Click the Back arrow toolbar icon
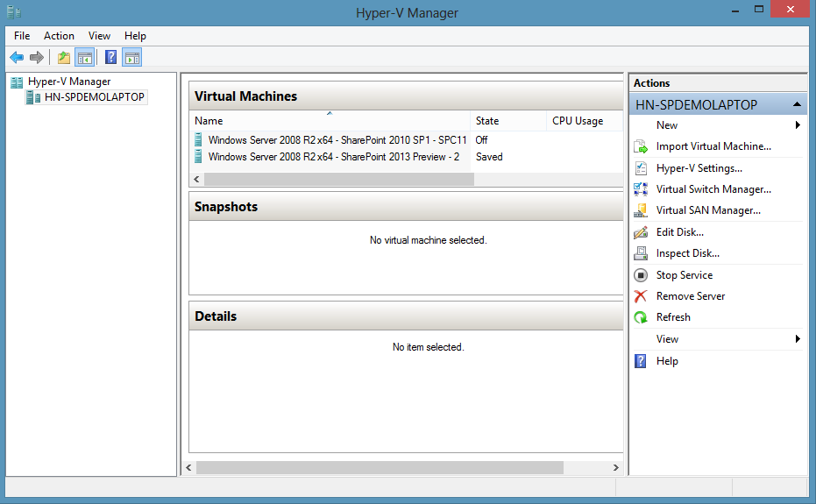Viewport: 816px width, 504px height. [17, 57]
